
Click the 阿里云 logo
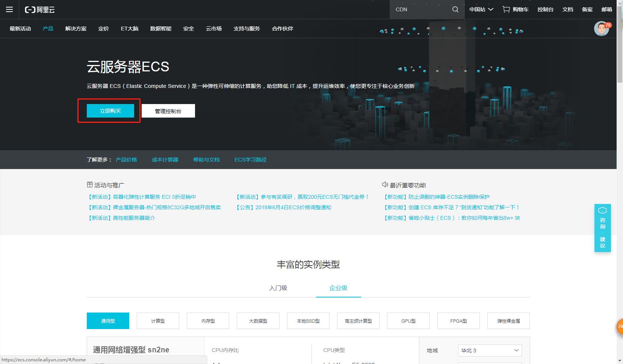(x=39, y=9)
